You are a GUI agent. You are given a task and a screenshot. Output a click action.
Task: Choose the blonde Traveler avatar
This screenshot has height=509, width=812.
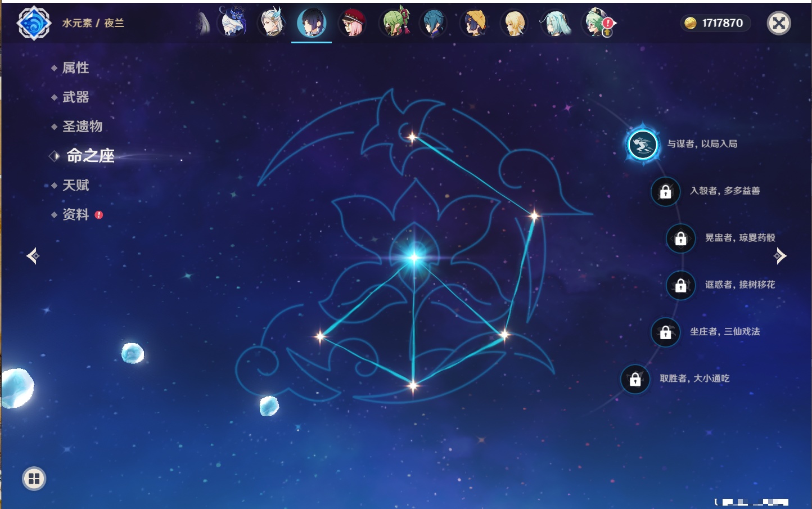coord(514,23)
